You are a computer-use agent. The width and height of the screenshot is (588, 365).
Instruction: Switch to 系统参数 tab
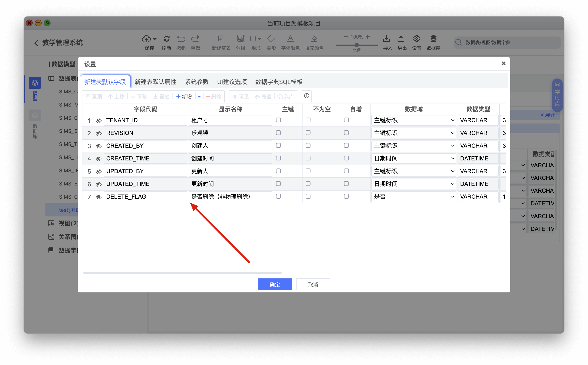point(197,82)
